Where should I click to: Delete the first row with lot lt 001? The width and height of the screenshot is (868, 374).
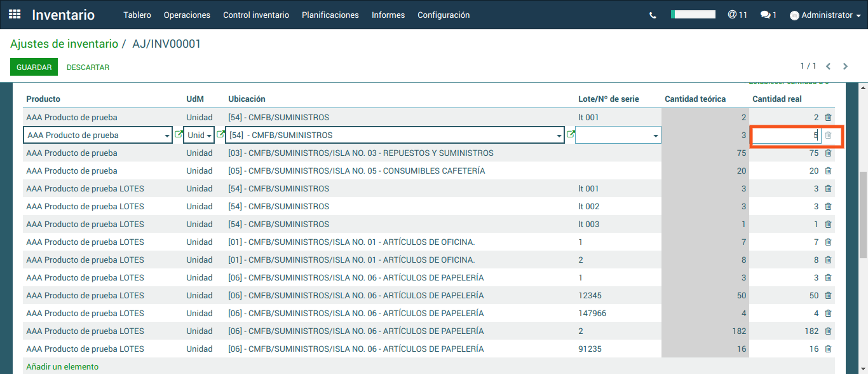[x=828, y=118]
